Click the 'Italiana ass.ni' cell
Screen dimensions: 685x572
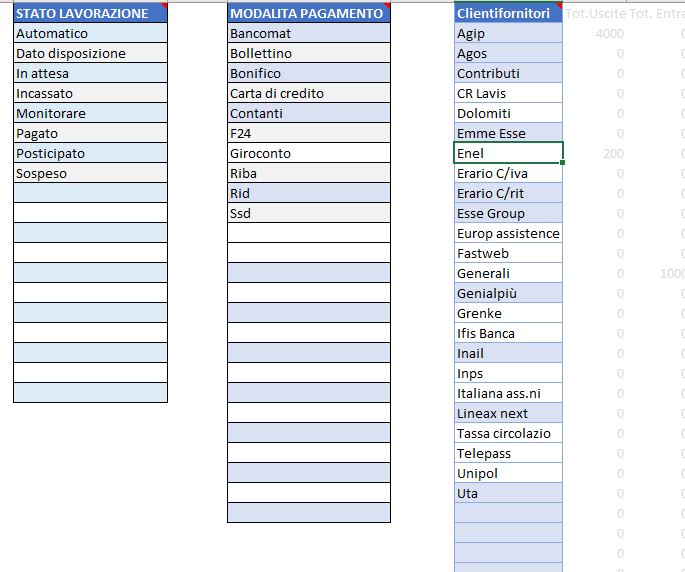509,394
